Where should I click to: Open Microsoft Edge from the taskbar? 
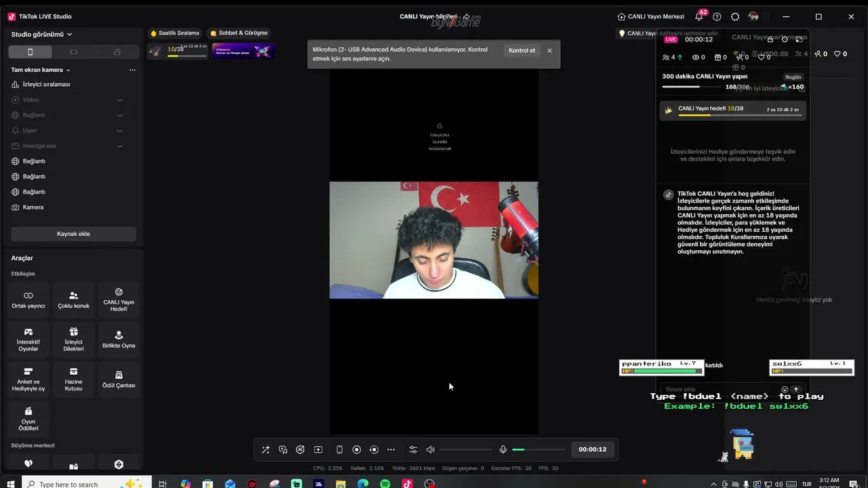point(363,484)
